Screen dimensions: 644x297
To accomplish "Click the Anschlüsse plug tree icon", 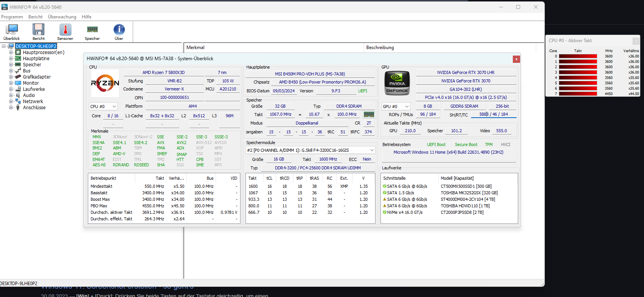I will click(x=18, y=108).
